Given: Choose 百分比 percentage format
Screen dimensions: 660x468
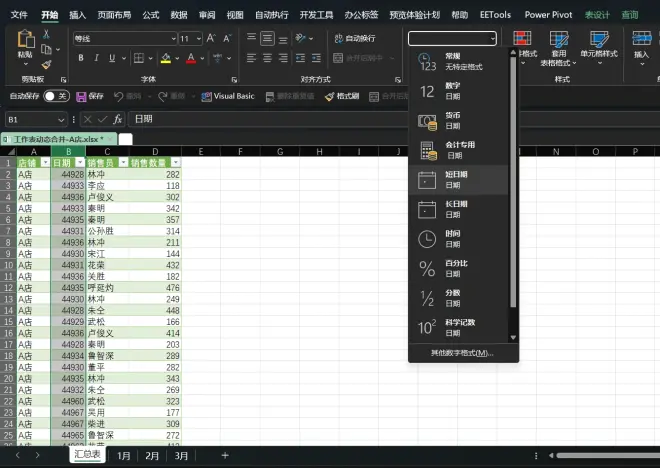Looking at the screenshot, I should tap(458, 269).
